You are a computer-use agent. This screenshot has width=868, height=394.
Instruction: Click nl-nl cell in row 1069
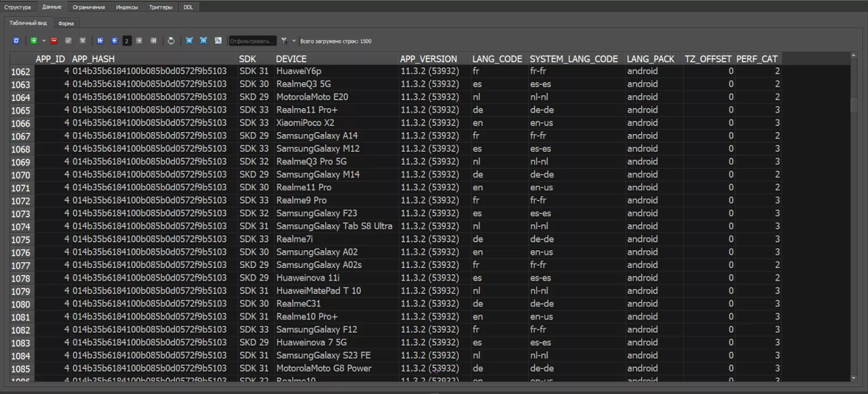(x=577, y=161)
